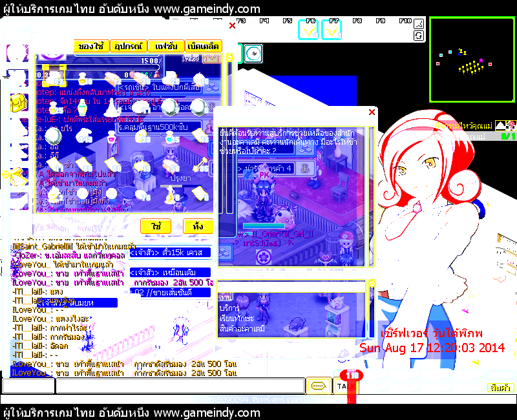Select the golden arrow item with count 85
The width and height of the screenshot is (517, 420).
coord(200,164)
